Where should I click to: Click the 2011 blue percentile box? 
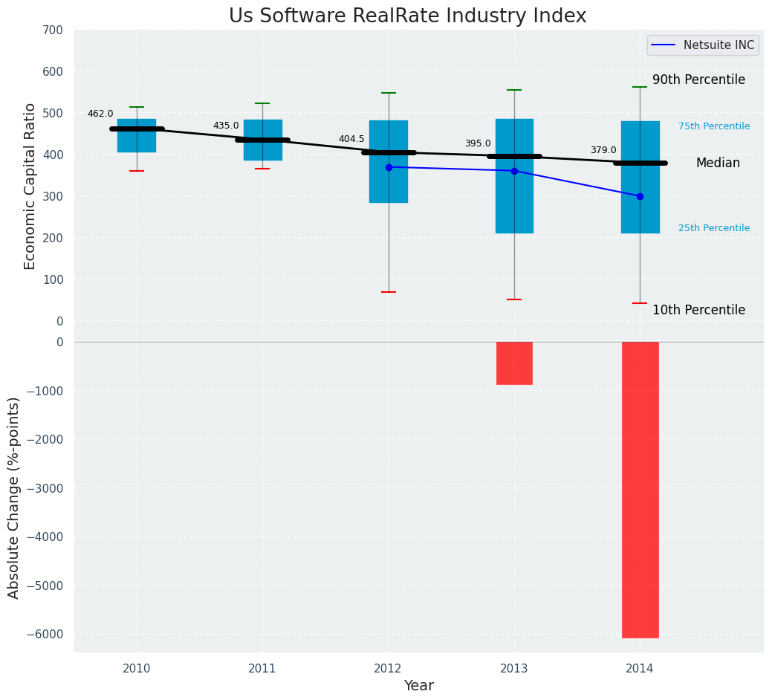point(263,140)
